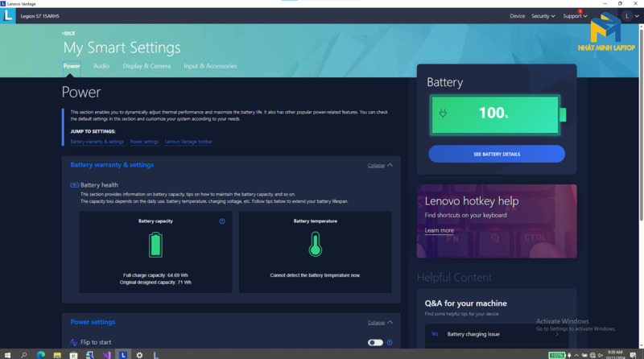Screen dimensions: 644x359
Task: Switch to the Audio tab
Action: [101, 66]
